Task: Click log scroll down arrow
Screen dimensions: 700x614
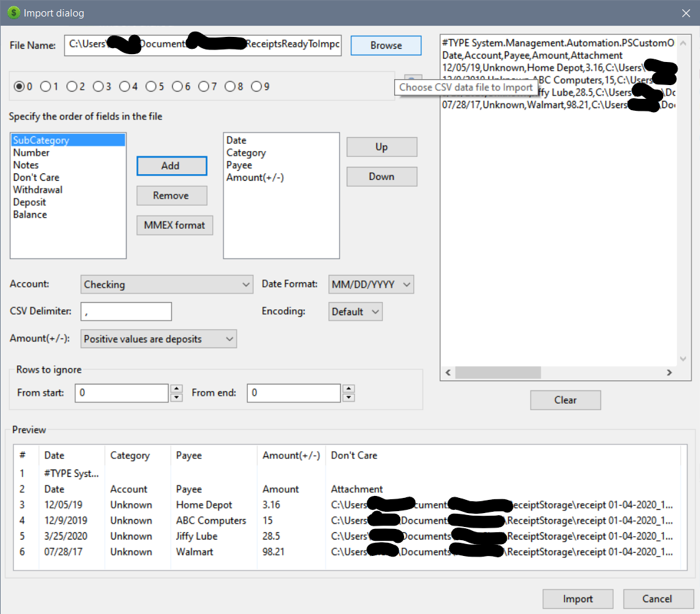Action: coord(683,359)
